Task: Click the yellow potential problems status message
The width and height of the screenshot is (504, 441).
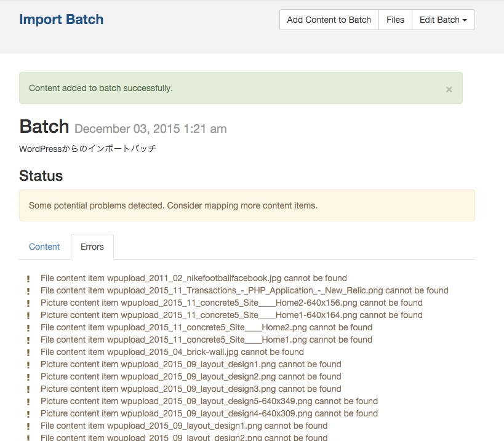Action: [x=173, y=205]
